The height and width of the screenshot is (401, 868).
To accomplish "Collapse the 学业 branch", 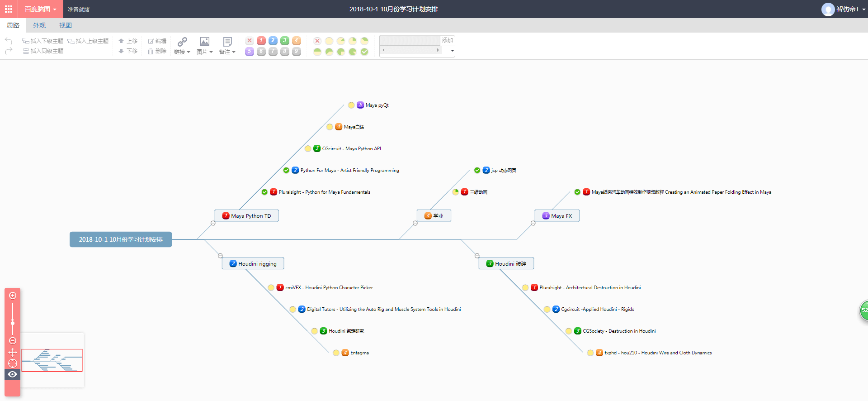I will (415, 223).
